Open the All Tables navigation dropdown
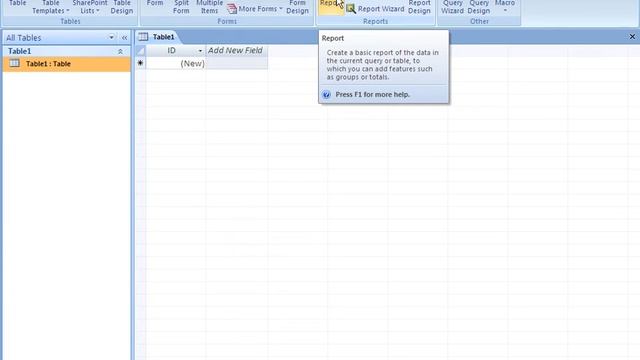The width and height of the screenshot is (640, 360). click(111, 38)
